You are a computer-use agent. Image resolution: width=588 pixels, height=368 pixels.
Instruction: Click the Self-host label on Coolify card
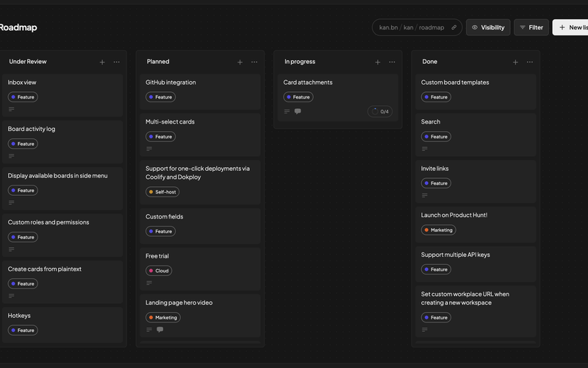[162, 192]
